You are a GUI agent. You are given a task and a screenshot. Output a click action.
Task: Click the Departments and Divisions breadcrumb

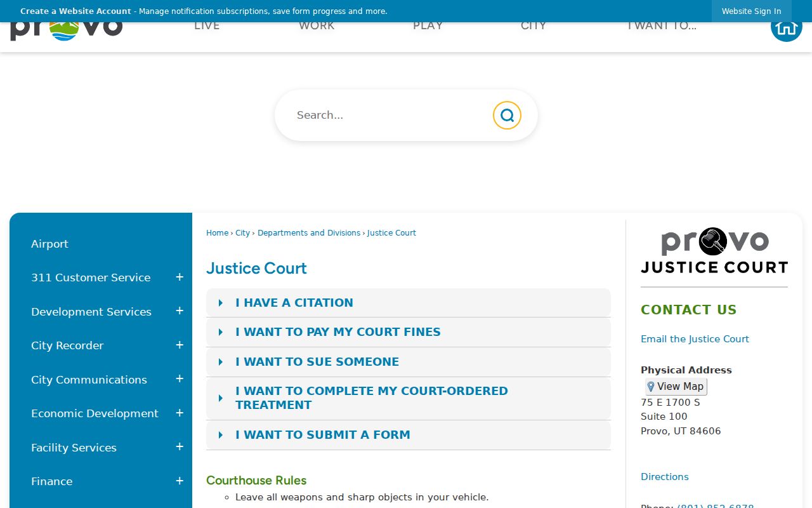(x=309, y=233)
